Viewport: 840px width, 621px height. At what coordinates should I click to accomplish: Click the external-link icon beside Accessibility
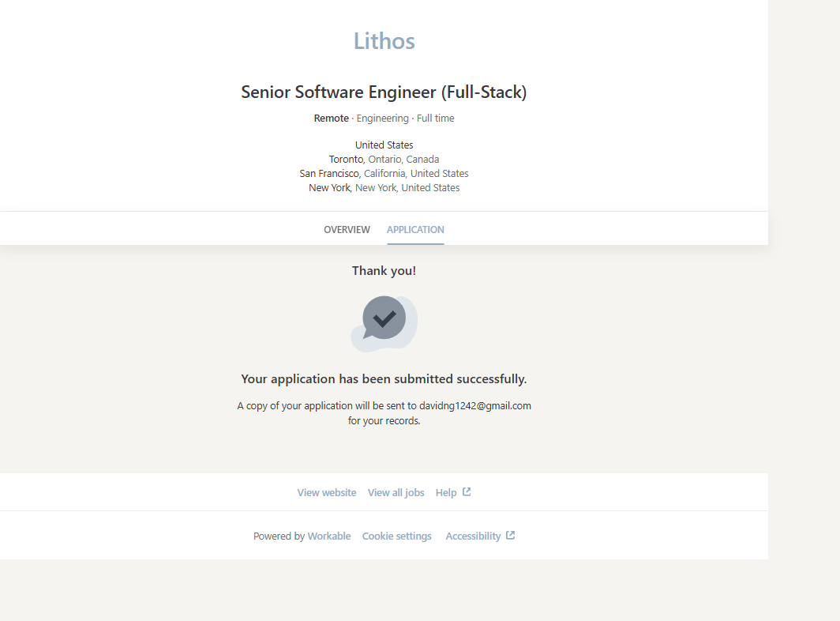511,536
